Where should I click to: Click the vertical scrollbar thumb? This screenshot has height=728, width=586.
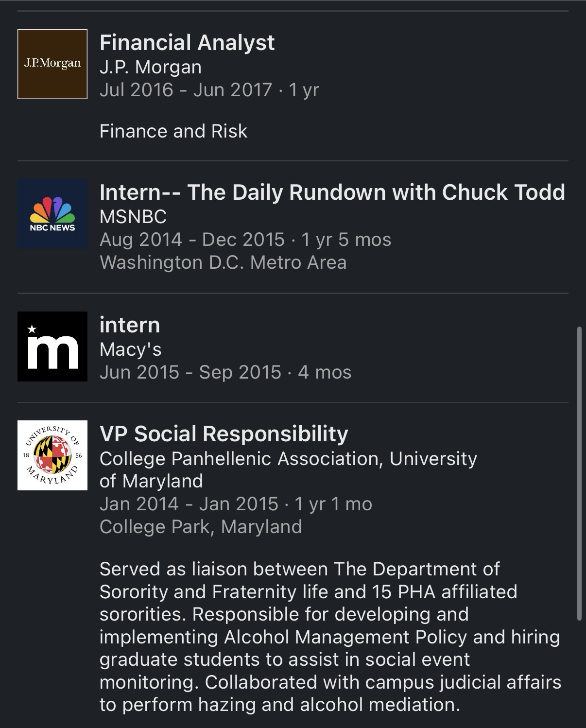pyautogui.click(x=579, y=474)
